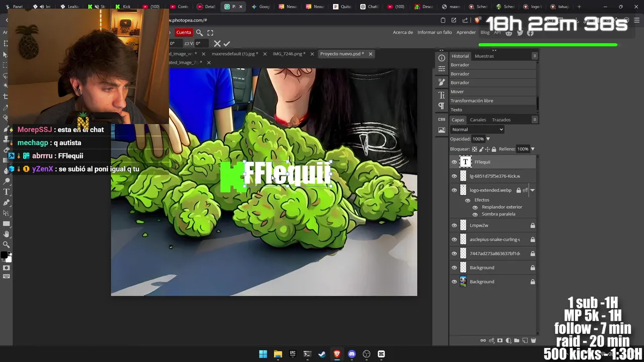The image size is (644, 362).
Task: Close the Proyecto nuevo.psd tab
Action: [370, 54]
